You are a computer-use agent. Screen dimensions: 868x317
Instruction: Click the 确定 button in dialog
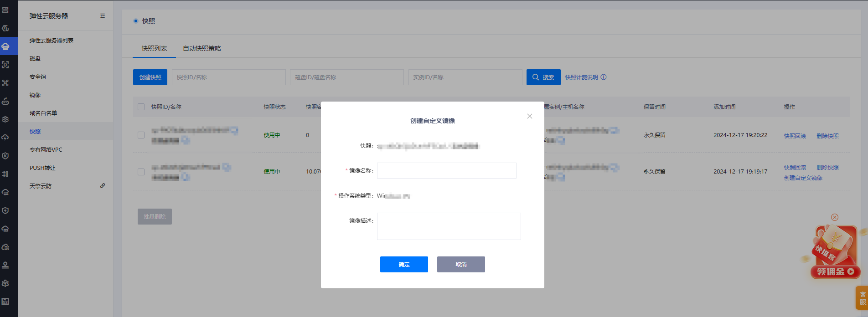[x=404, y=265]
